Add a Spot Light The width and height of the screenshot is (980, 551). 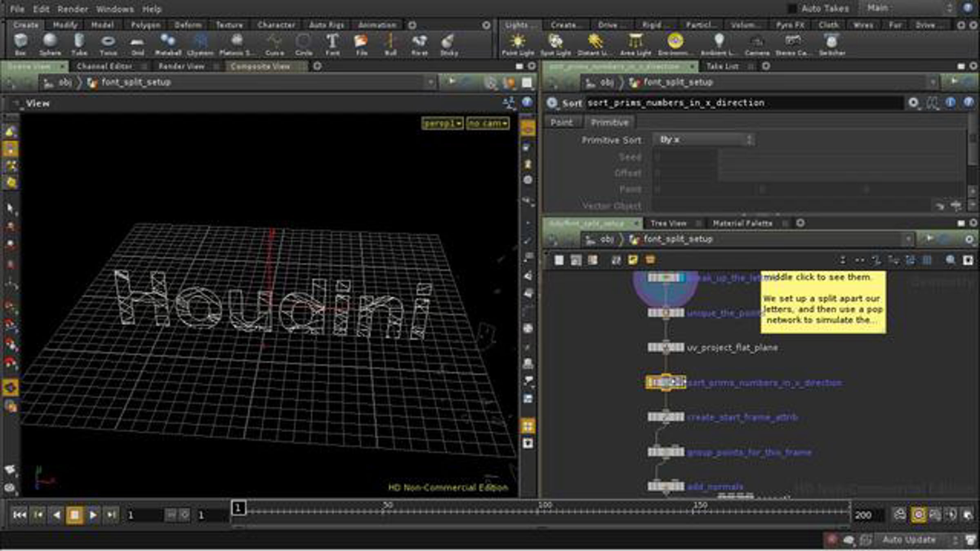point(556,44)
